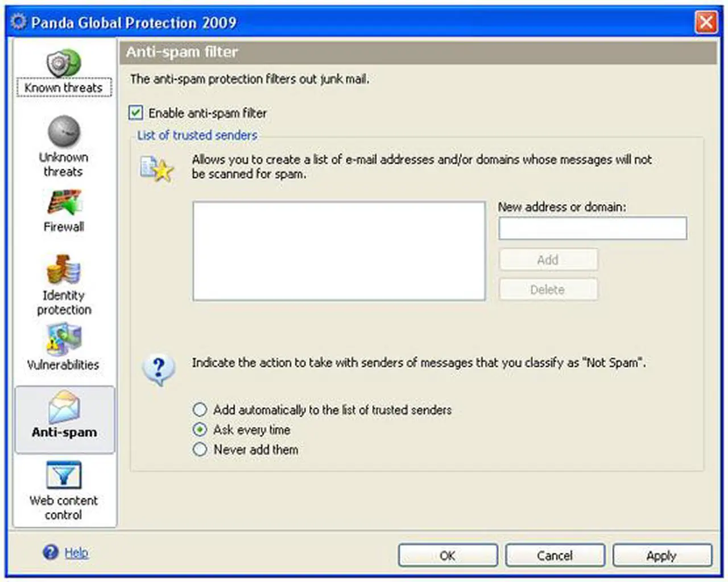Image resolution: width=728 pixels, height=582 pixels.
Task: Open the Known threats shield icon
Action: pyautogui.click(x=64, y=63)
